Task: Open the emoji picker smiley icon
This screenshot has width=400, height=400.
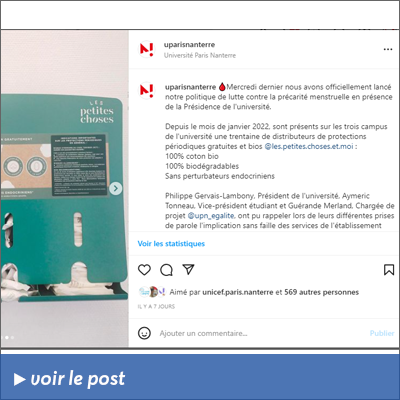Action: coord(144,333)
